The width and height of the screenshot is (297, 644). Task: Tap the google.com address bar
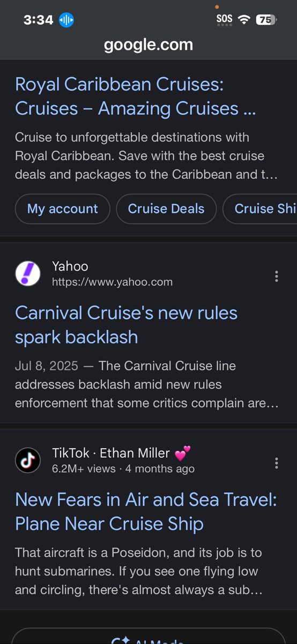148,45
